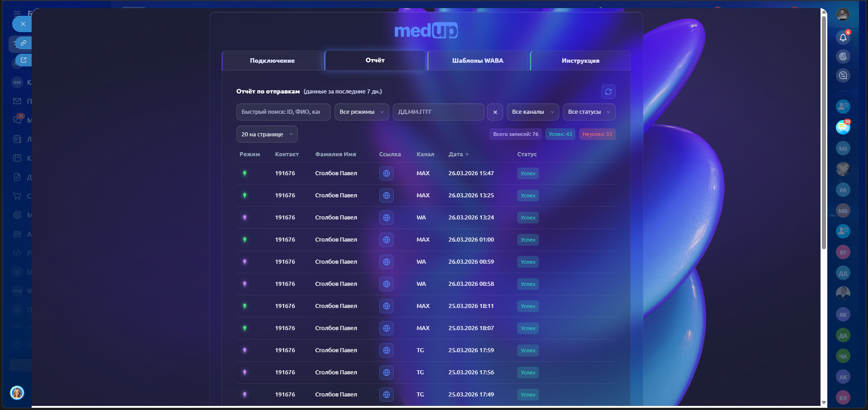
Task: Switch to the Подключение tab
Action: point(272,61)
